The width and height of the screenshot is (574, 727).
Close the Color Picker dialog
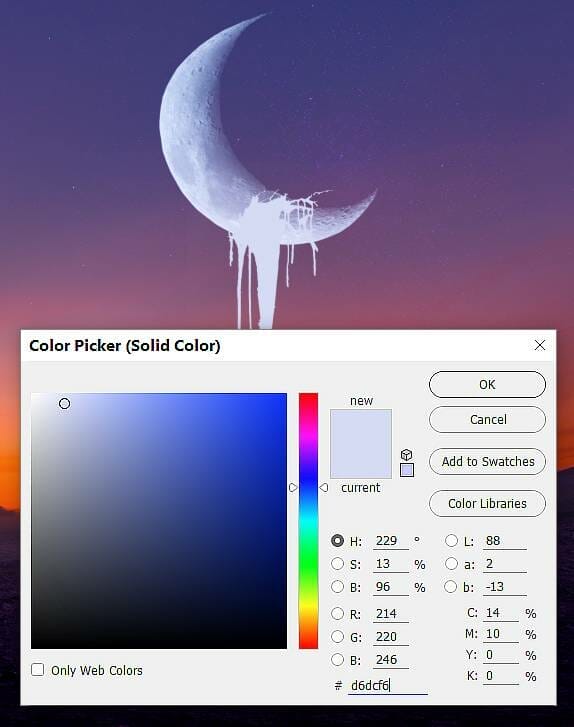click(540, 345)
